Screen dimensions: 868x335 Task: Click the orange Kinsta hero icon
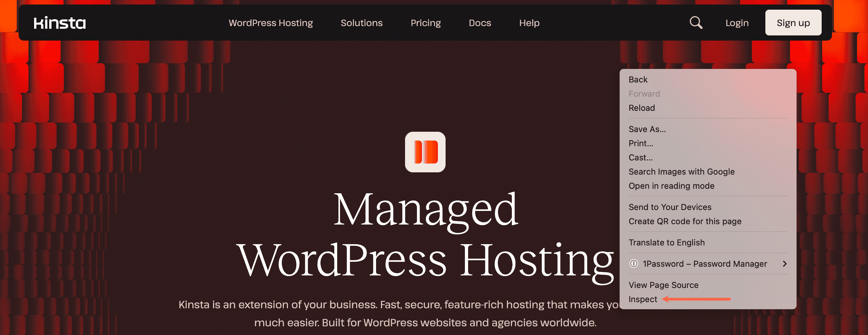tap(425, 152)
